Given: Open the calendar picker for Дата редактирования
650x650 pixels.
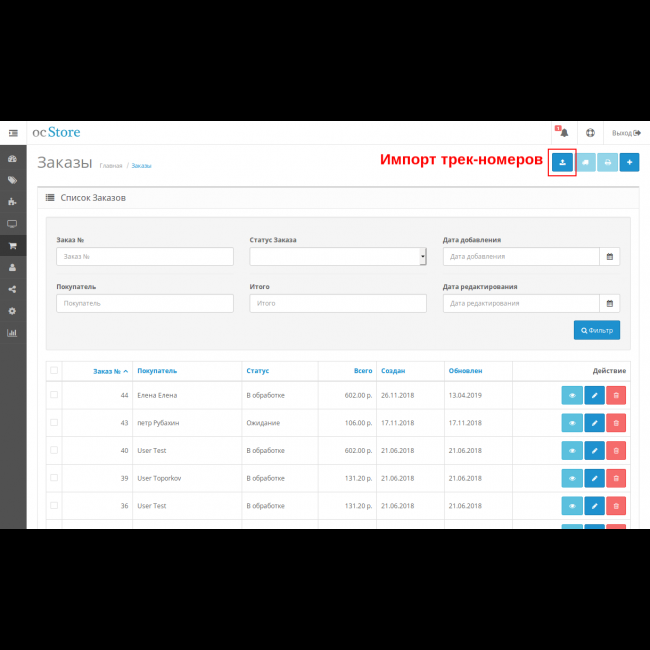Looking at the screenshot, I should (x=608, y=303).
